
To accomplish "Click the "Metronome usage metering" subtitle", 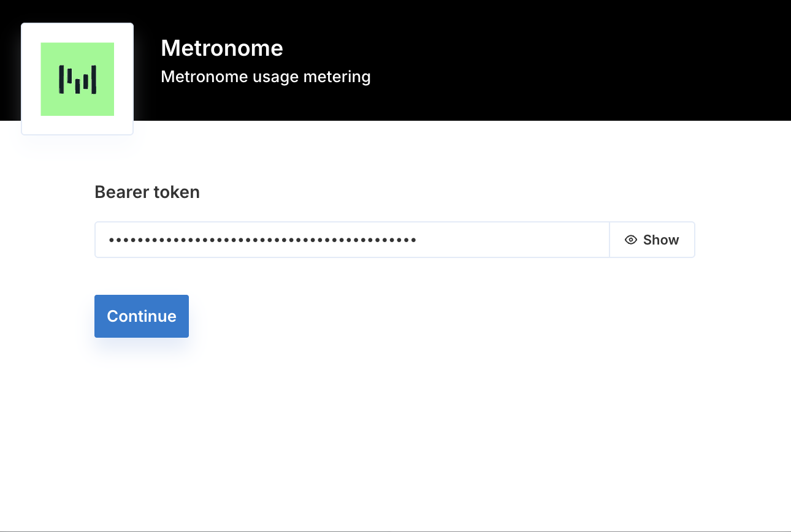I will pyautogui.click(x=266, y=77).
